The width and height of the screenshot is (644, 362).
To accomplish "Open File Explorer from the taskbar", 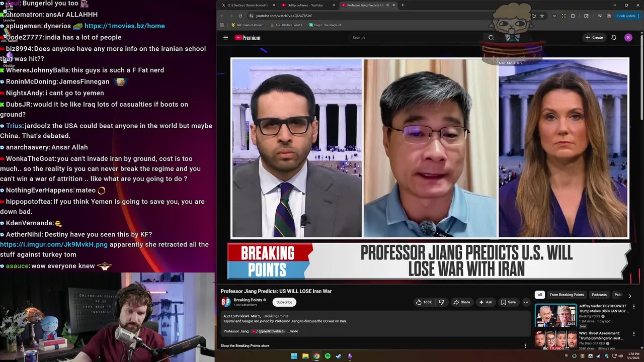I will tap(305, 356).
